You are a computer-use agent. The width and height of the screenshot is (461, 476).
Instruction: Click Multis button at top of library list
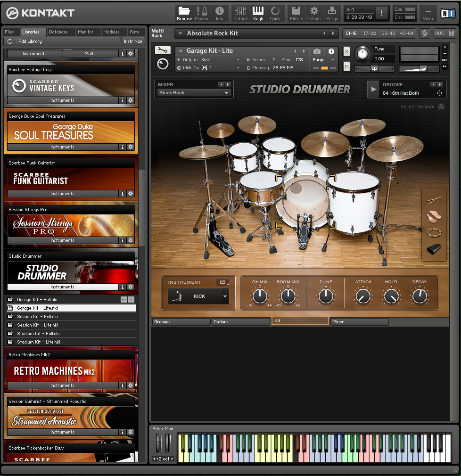(91, 54)
